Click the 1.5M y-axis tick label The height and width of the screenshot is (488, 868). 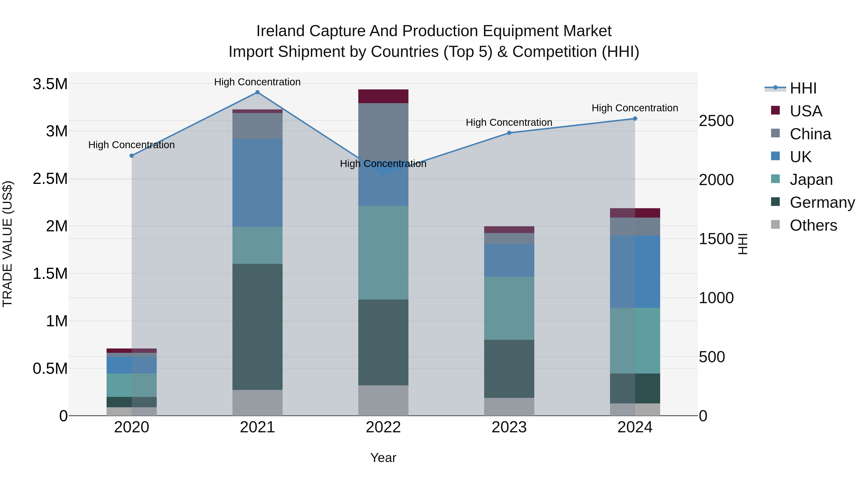[x=50, y=274]
